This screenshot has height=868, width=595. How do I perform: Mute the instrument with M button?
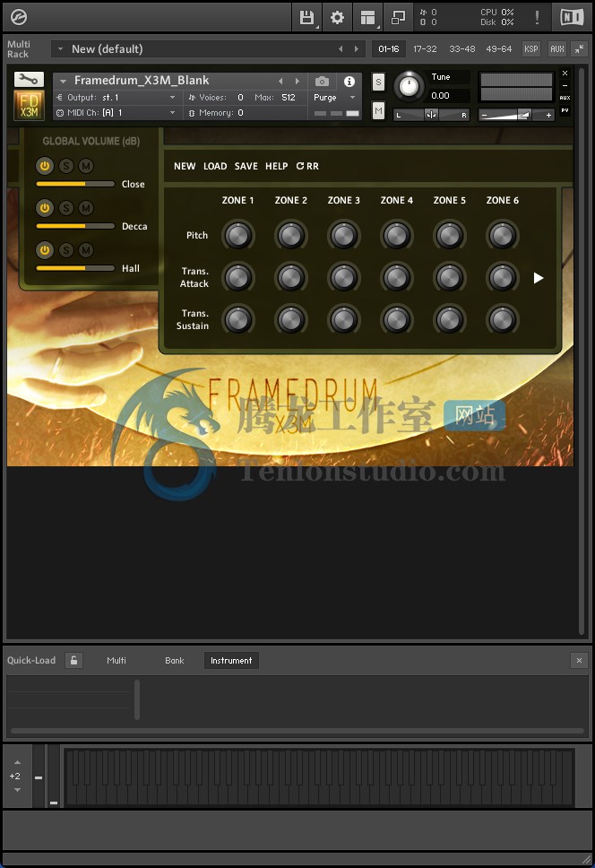378,110
